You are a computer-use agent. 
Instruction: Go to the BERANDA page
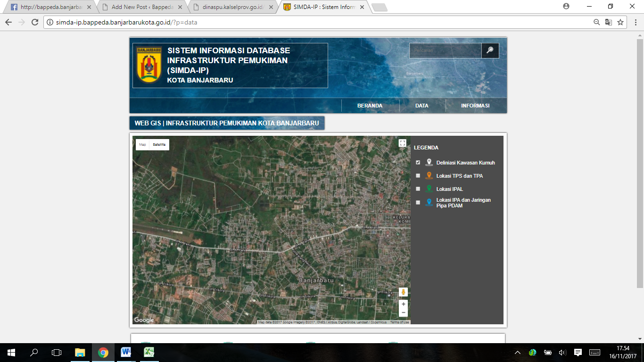[370, 106]
